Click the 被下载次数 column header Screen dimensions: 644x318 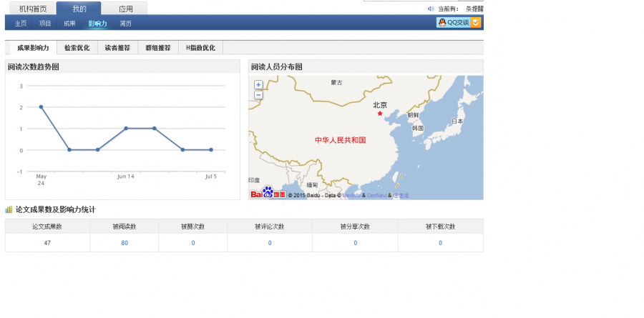coord(440,227)
